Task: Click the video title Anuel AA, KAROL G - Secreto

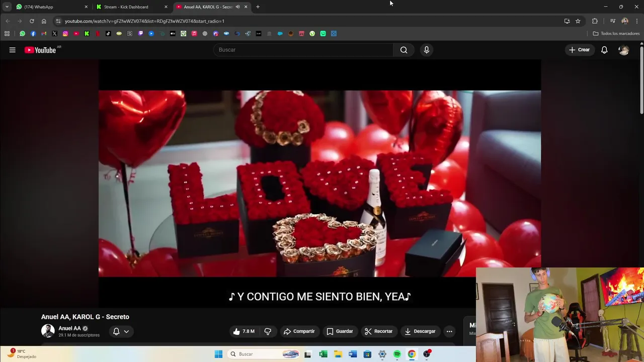Action: click(x=85, y=317)
